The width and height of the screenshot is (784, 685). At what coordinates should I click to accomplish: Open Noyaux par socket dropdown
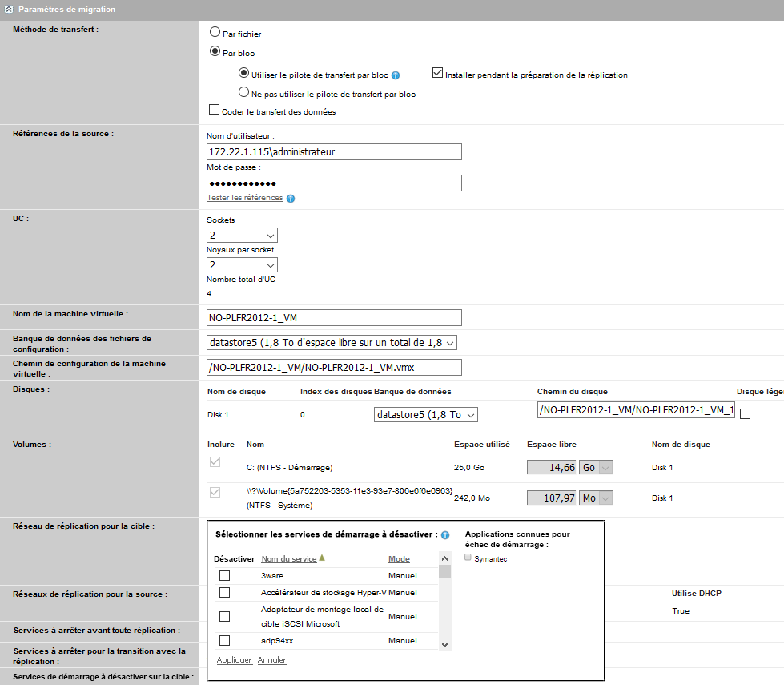coord(242,265)
